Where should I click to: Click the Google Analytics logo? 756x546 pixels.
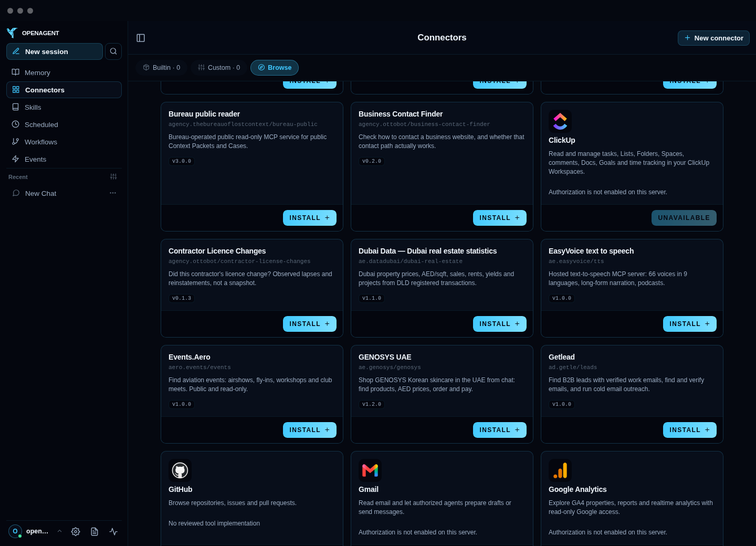(x=560, y=470)
